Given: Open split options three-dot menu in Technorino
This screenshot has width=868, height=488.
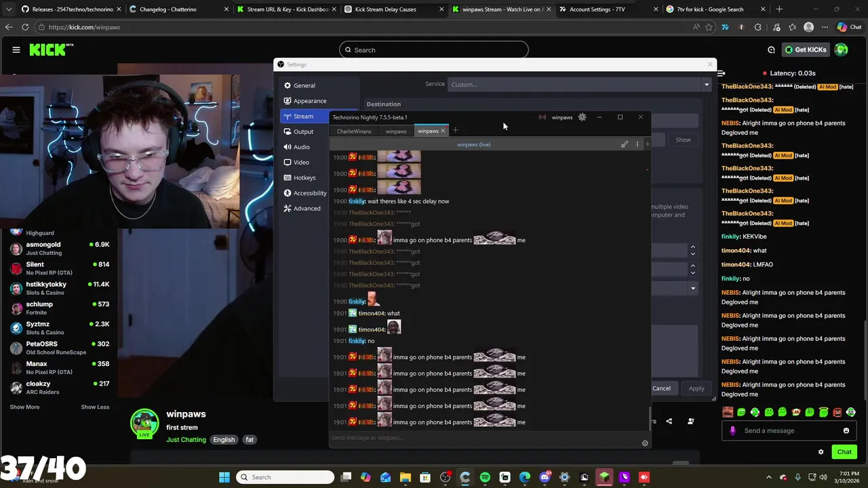Looking at the screenshot, I should click(x=637, y=144).
